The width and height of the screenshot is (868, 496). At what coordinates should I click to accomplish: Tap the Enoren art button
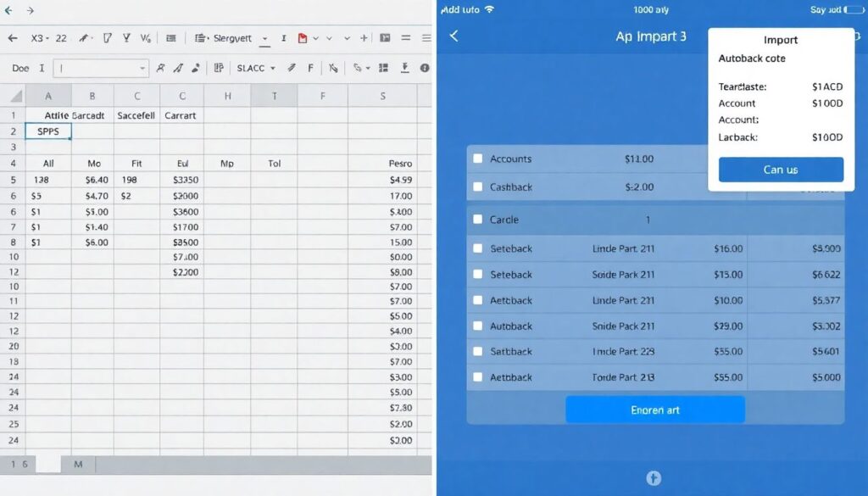click(654, 410)
